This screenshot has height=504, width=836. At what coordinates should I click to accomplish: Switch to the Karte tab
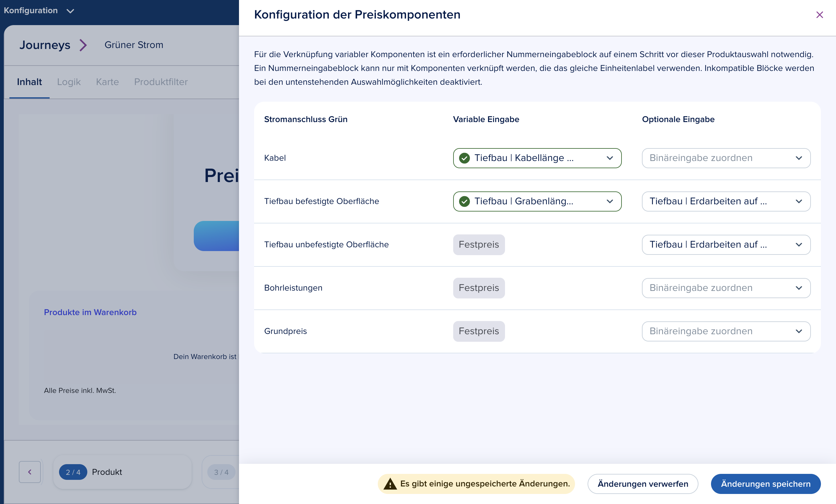tap(107, 82)
